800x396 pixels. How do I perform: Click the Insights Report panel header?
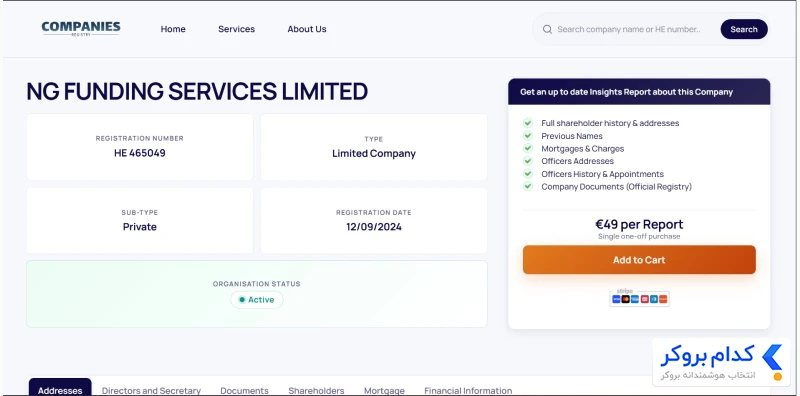point(639,92)
